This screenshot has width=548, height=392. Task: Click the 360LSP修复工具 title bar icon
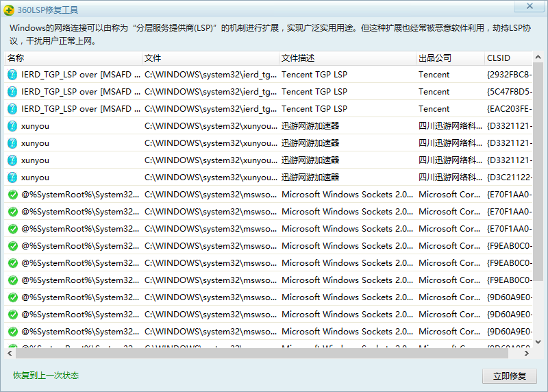[x=9, y=10]
